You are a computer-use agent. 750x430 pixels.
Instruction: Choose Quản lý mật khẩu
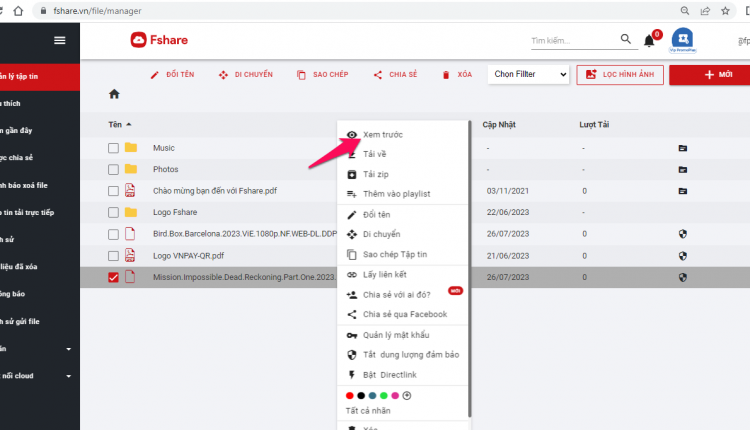403,335
